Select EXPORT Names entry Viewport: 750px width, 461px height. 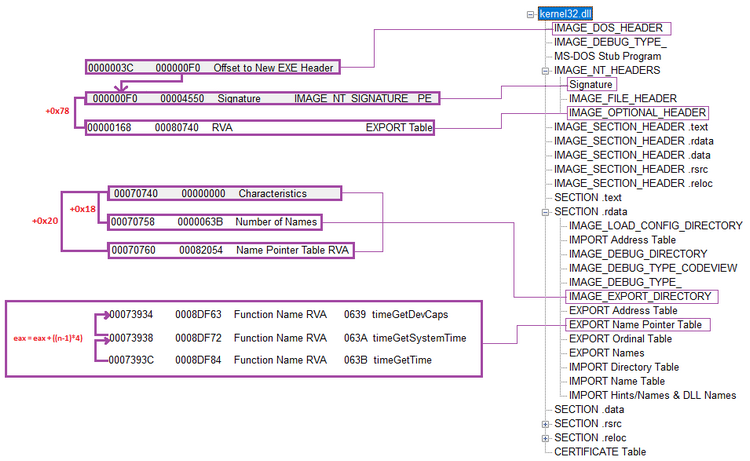tap(607, 353)
